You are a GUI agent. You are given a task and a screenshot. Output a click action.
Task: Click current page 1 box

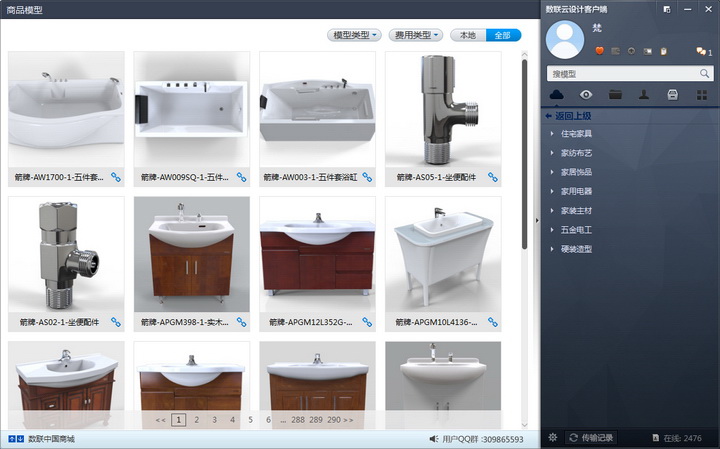(179, 420)
